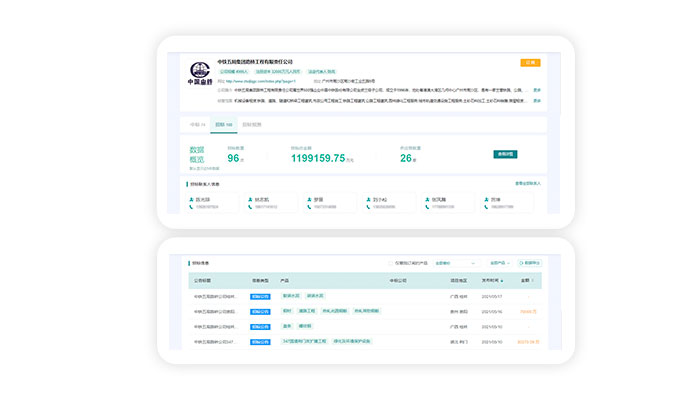Expand business scope with its 更多 link
This screenshot has height=408, width=688.
point(537,101)
